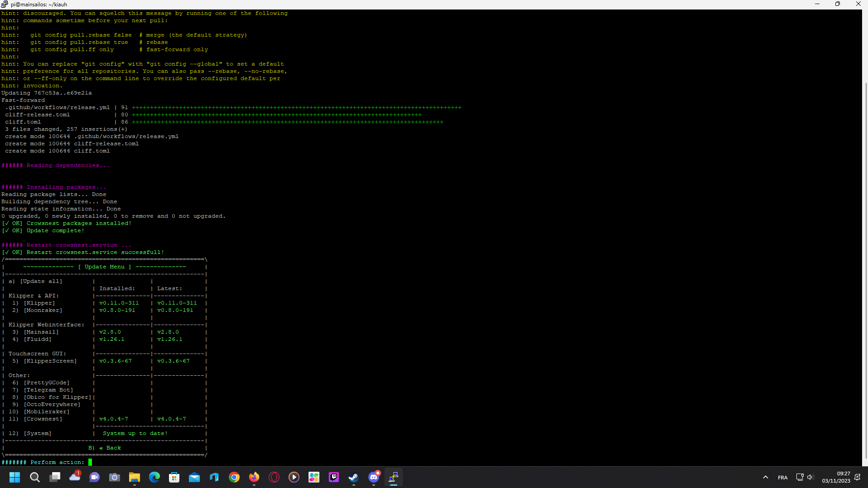Click the 'a) [Update all]' menu line

pyautogui.click(x=35, y=281)
